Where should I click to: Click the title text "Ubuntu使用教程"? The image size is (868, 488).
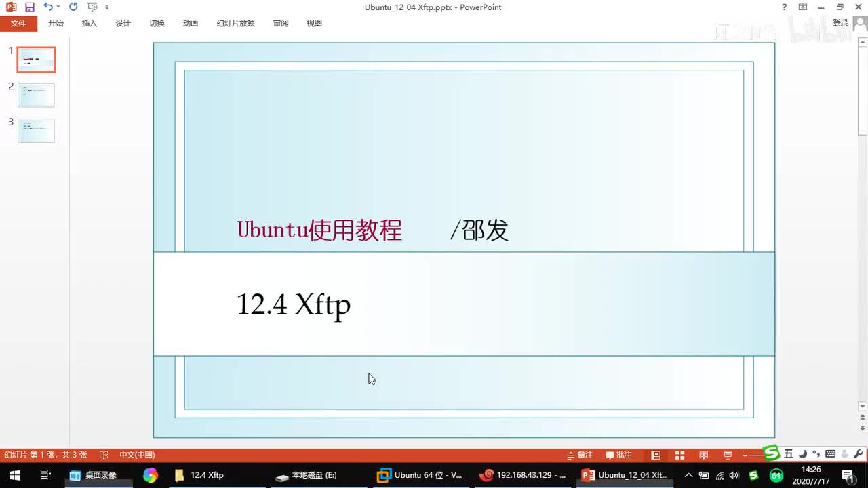(x=319, y=230)
